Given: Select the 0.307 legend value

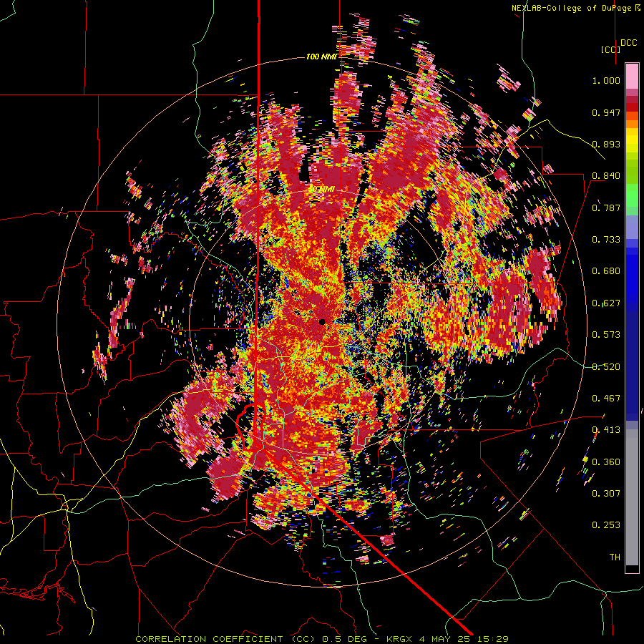Looking at the screenshot, I should 606,493.
